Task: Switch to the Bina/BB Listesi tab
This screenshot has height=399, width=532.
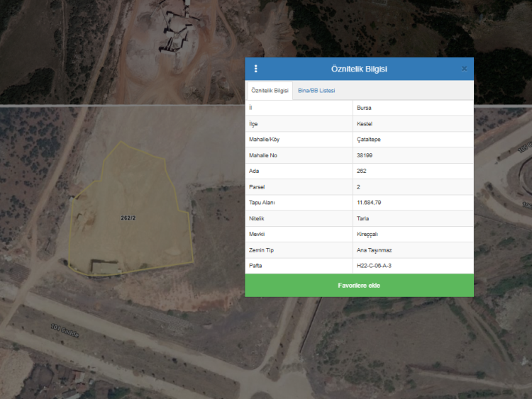Action: click(316, 91)
